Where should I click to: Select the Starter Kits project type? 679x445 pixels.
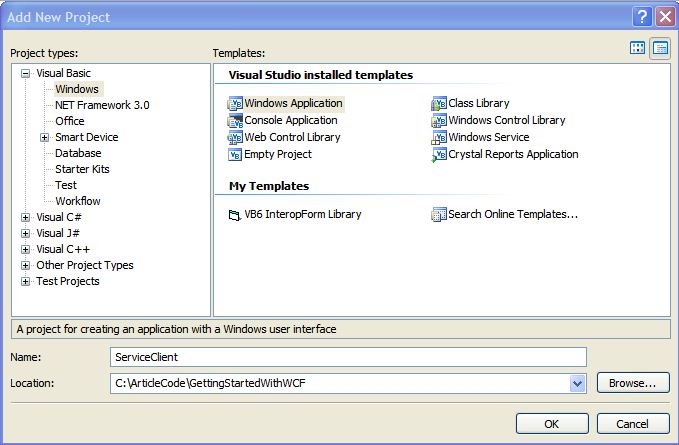[x=82, y=169]
